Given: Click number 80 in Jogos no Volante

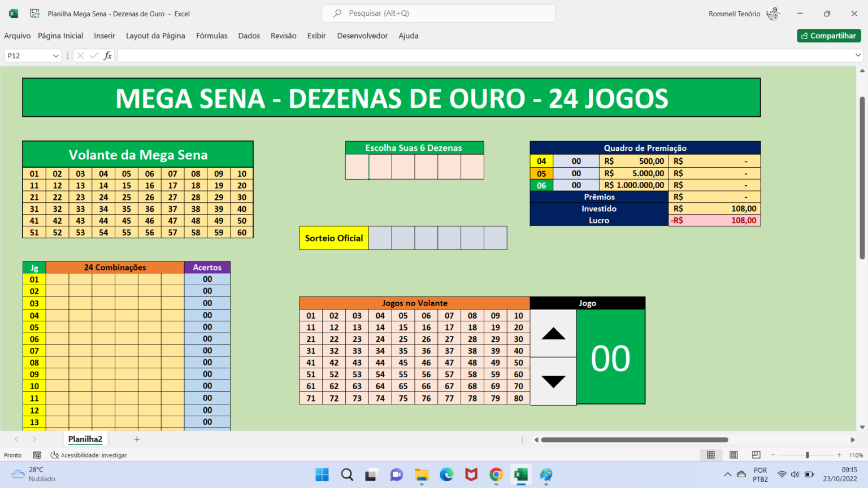Looking at the screenshot, I should click(x=518, y=398).
